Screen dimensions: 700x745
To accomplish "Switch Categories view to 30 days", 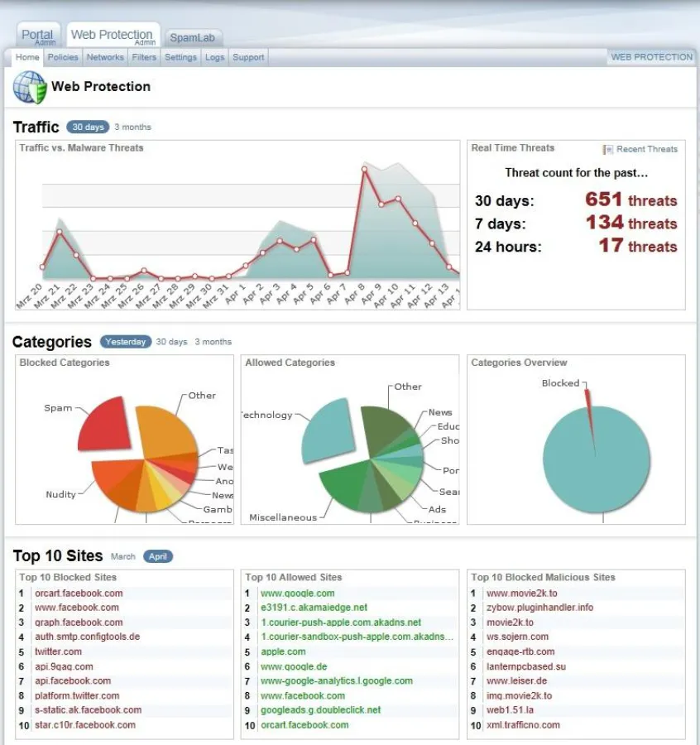I will click(x=171, y=342).
